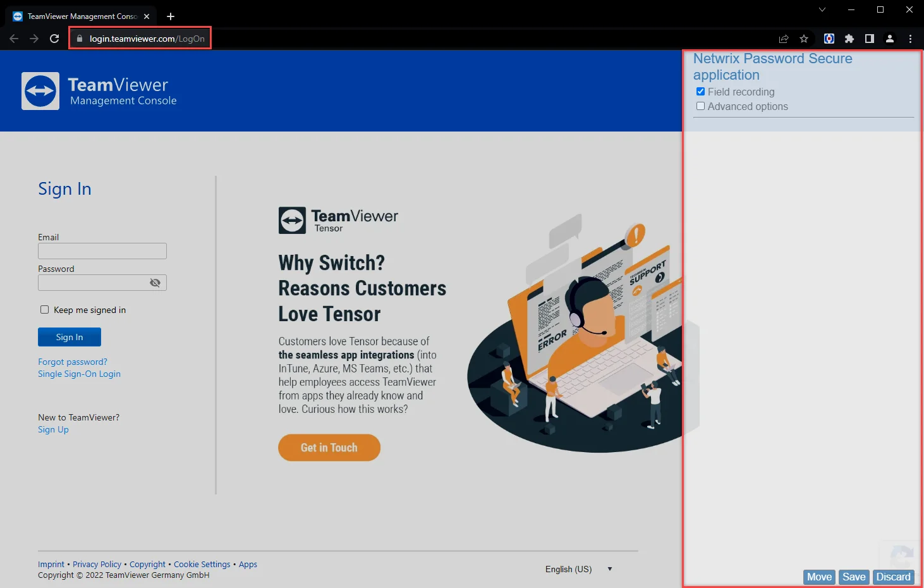Click the Get in Touch button
The height and width of the screenshot is (588, 924).
click(x=329, y=448)
